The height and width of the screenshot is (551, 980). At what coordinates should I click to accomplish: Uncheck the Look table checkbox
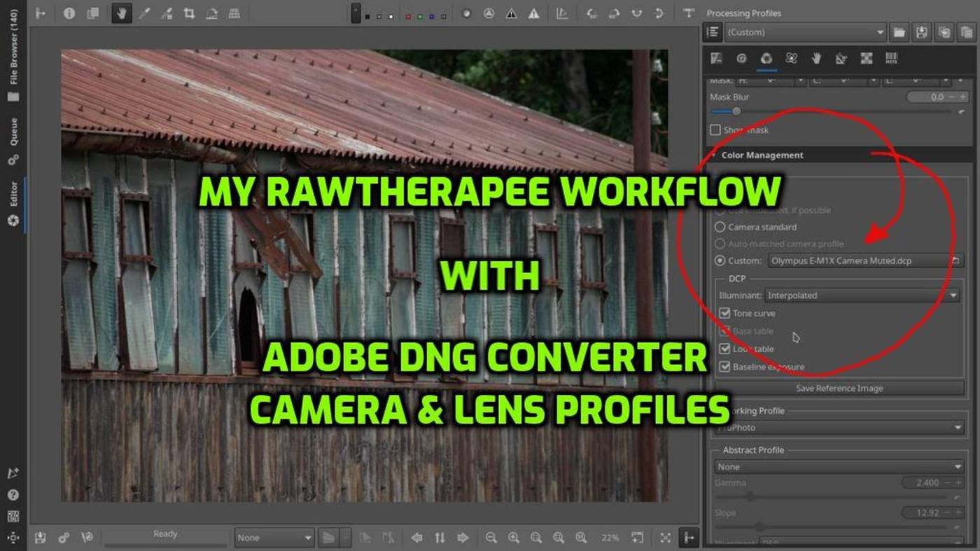tap(725, 349)
